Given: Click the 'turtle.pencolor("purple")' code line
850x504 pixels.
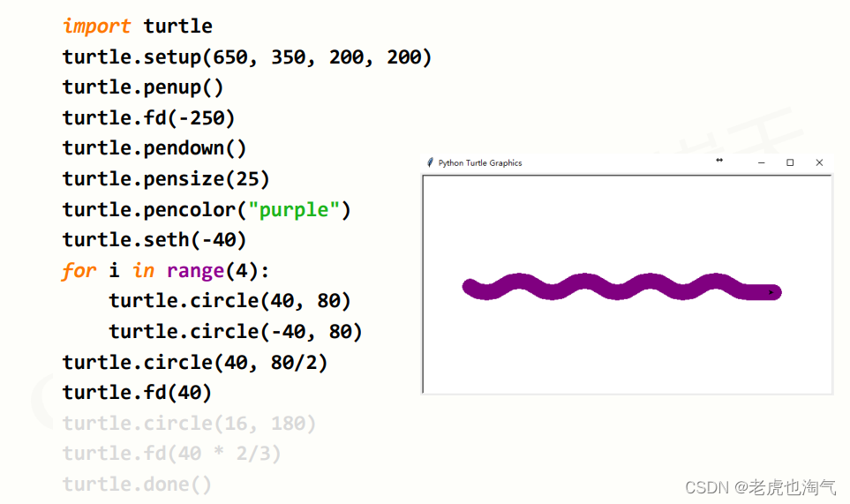Looking at the screenshot, I should [x=207, y=210].
